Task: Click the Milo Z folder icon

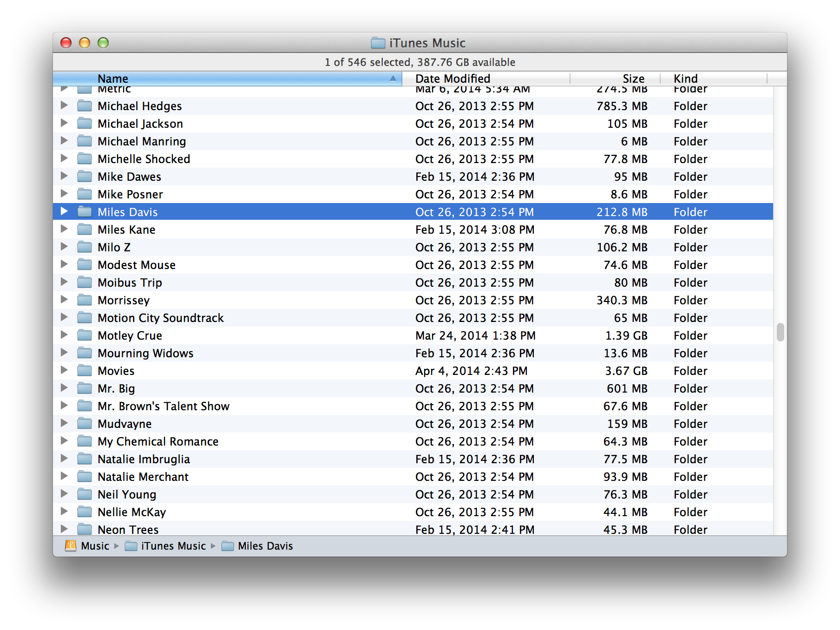Action: pos(85,247)
